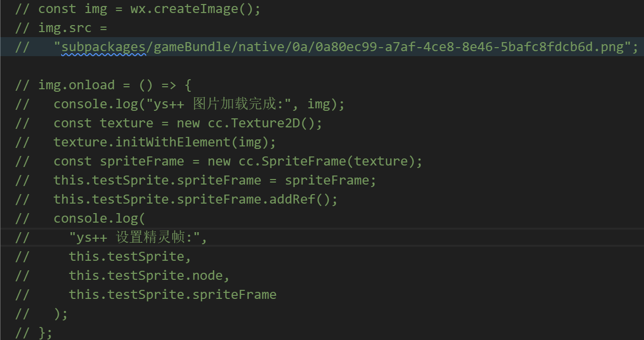
Task: Click the "texture.initWithElement(img);" line
Action: pyautogui.click(x=146, y=142)
